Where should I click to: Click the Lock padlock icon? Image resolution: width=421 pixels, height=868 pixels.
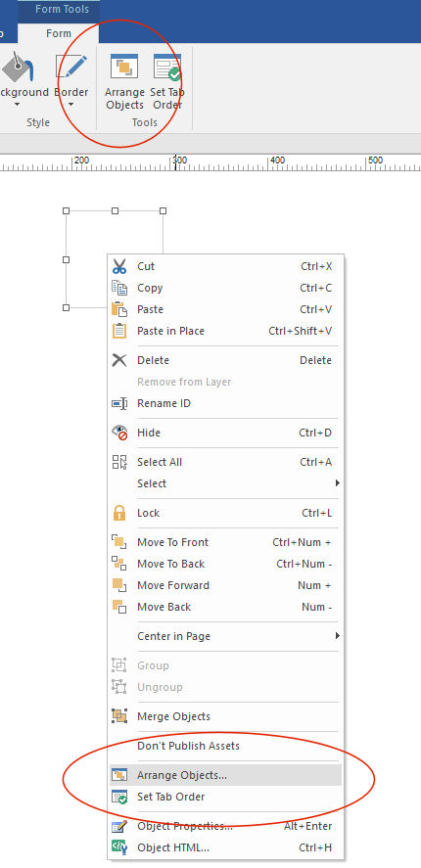coord(119,513)
